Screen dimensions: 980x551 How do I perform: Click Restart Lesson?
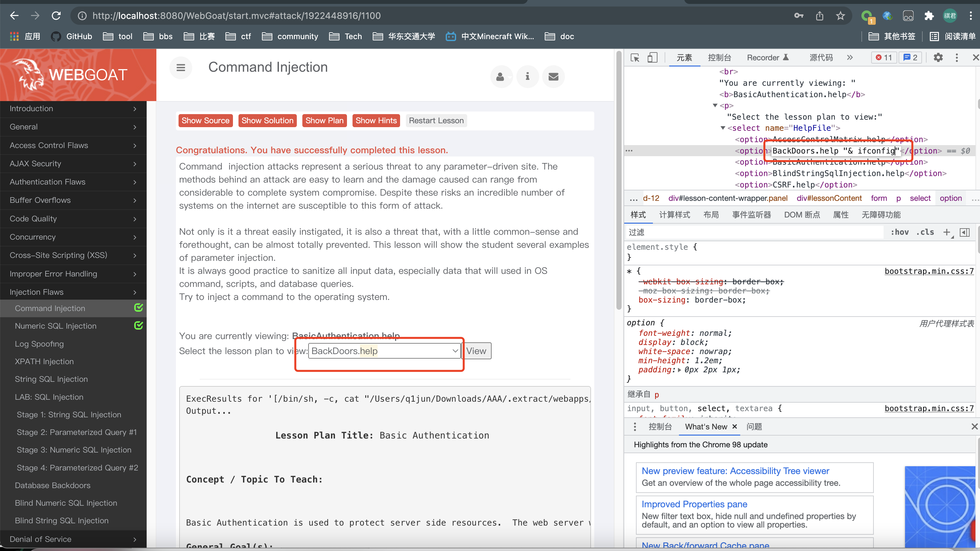[x=436, y=120]
